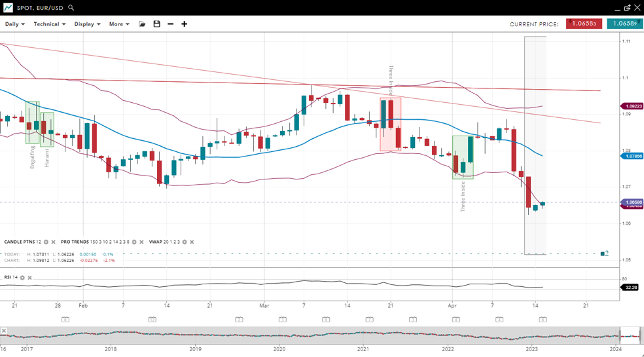The width and height of the screenshot is (644, 357).
Task: Click the search magnifier next to SPOT, EUR/USD
Action: coord(71,8)
